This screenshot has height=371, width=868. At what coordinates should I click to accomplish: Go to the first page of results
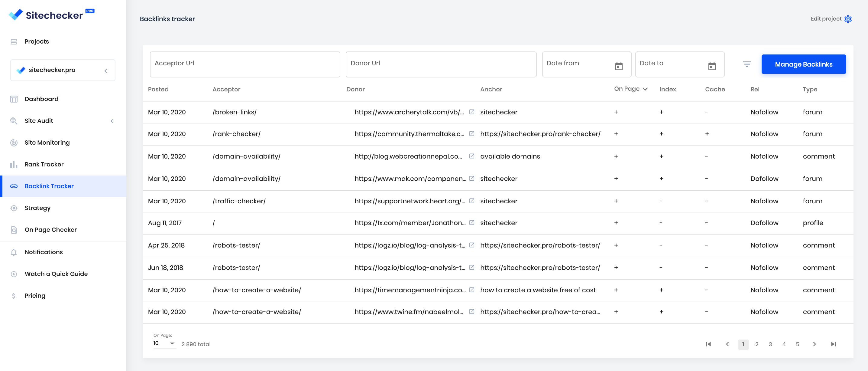point(708,344)
